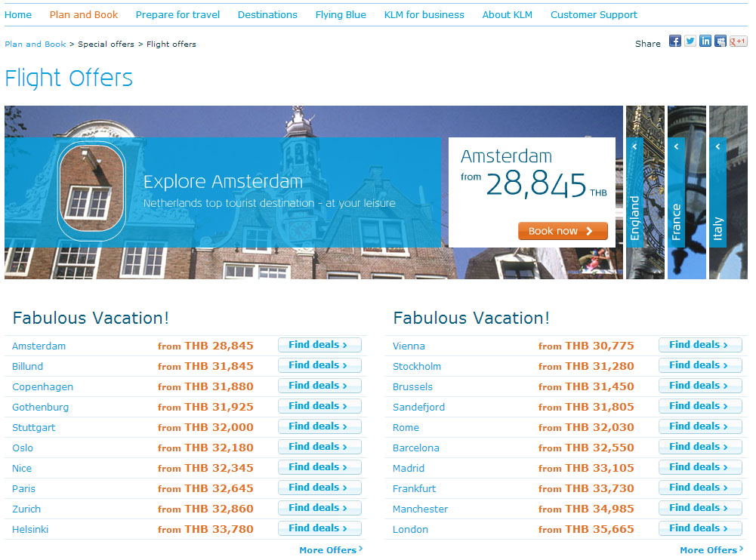This screenshot has width=756, height=560.
Task: Open the Helsinki destination link
Action: pyautogui.click(x=30, y=529)
